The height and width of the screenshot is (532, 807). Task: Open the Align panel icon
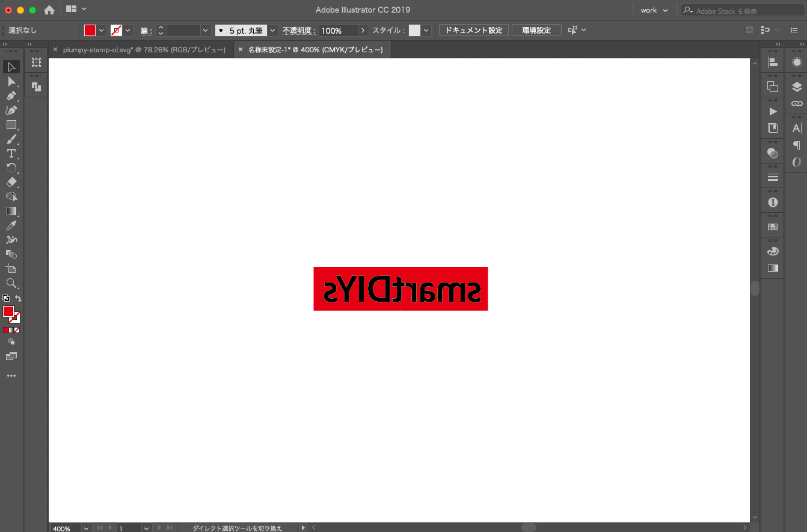773,62
